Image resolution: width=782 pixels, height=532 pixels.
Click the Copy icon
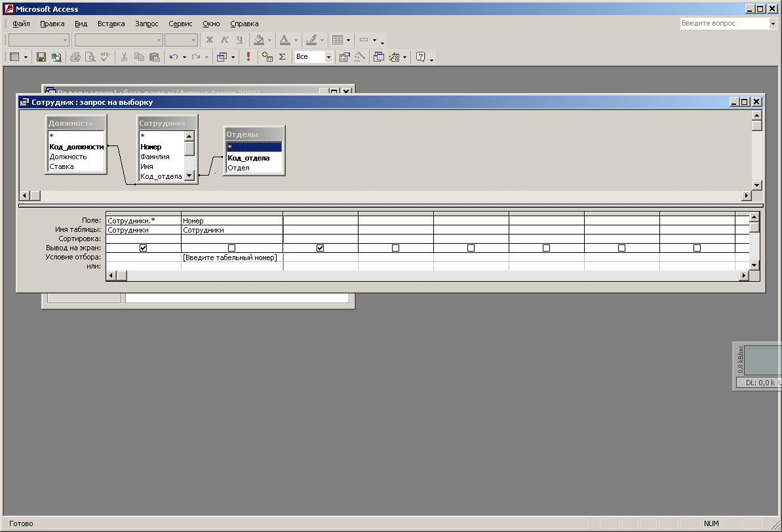(139, 57)
